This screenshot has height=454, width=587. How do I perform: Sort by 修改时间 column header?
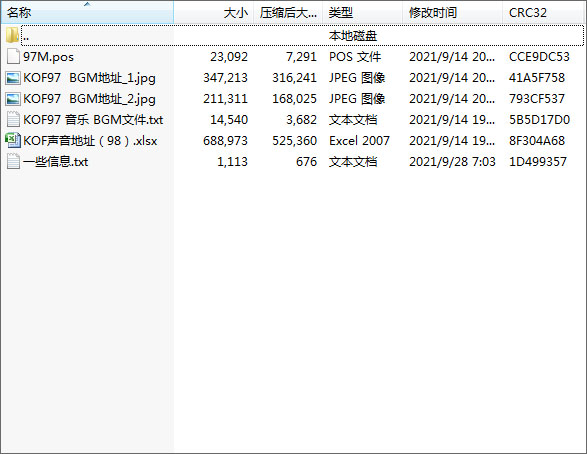coord(452,13)
